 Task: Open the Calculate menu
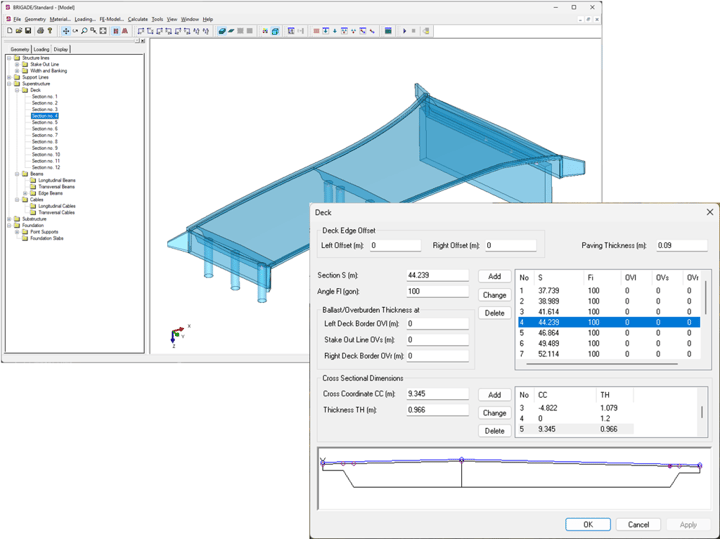click(x=137, y=19)
